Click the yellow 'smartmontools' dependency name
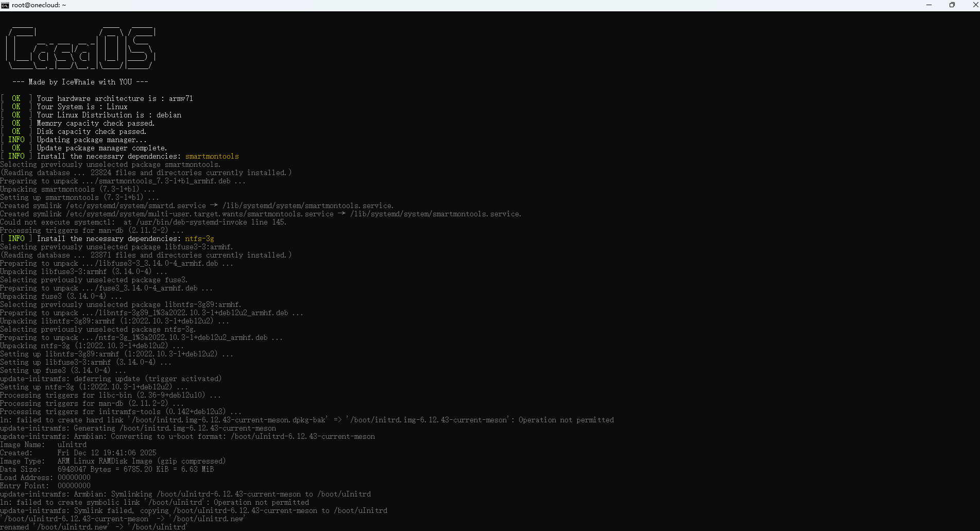Viewport: 980px width, 531px height. point(212,156)
